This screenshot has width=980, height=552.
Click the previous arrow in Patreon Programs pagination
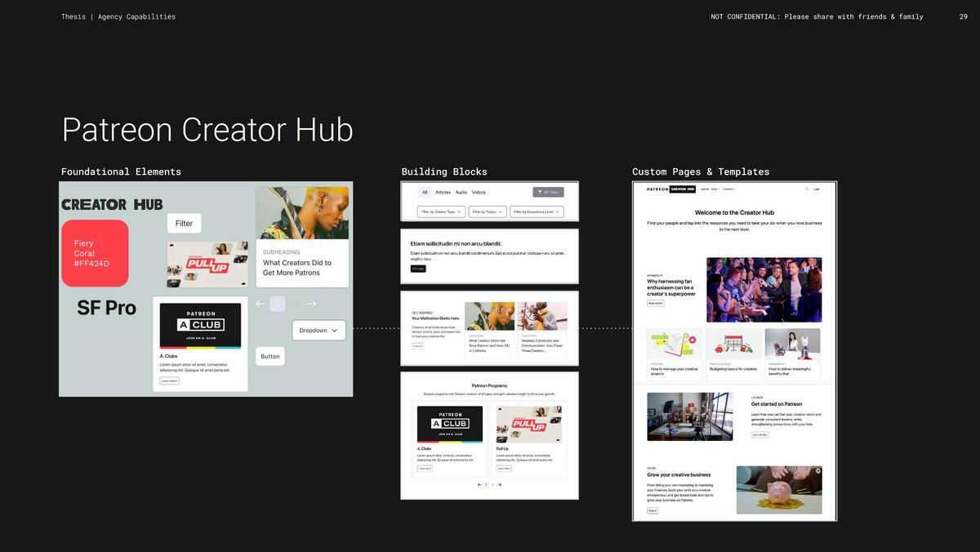click(x=479, y=485)
